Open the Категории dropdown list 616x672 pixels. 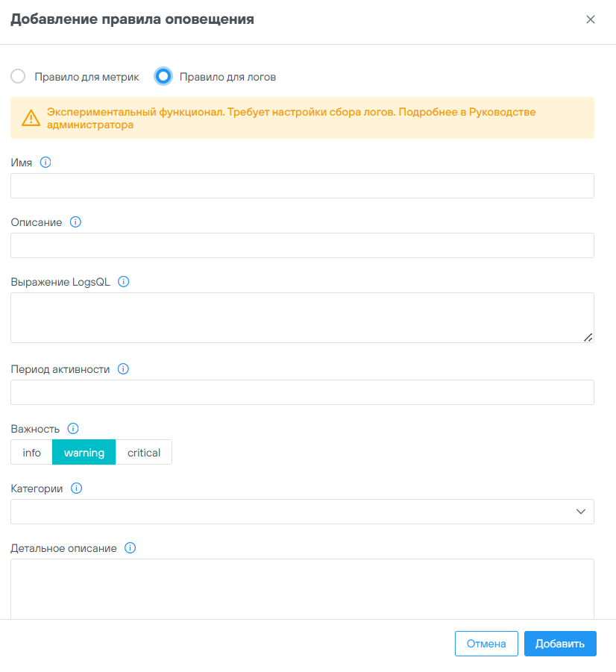click(302, 512)
